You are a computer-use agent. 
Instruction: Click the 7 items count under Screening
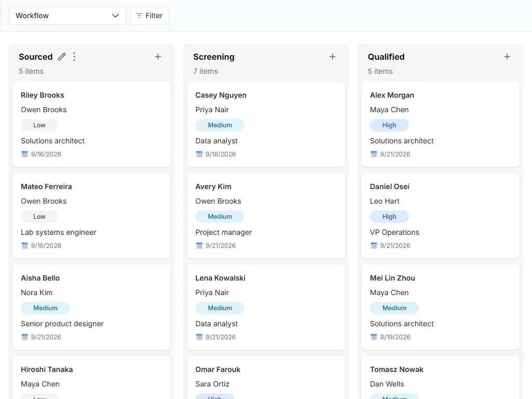(x=206, y=71)
